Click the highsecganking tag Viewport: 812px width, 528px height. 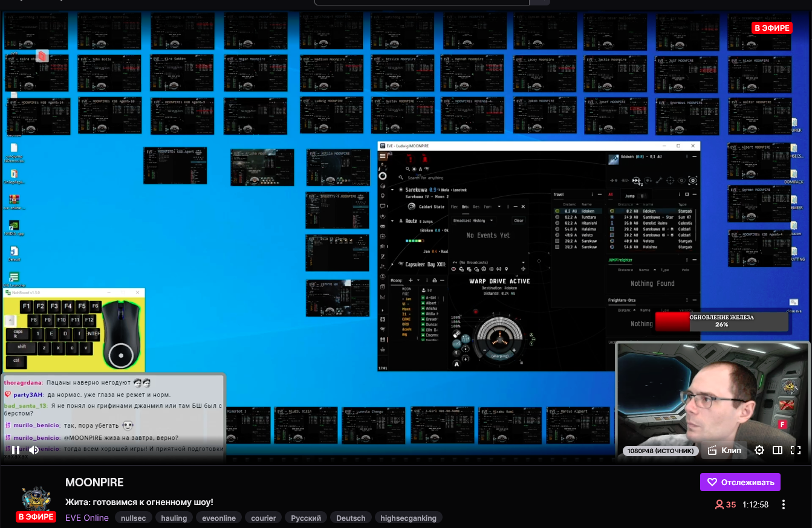tap(408, 518)
